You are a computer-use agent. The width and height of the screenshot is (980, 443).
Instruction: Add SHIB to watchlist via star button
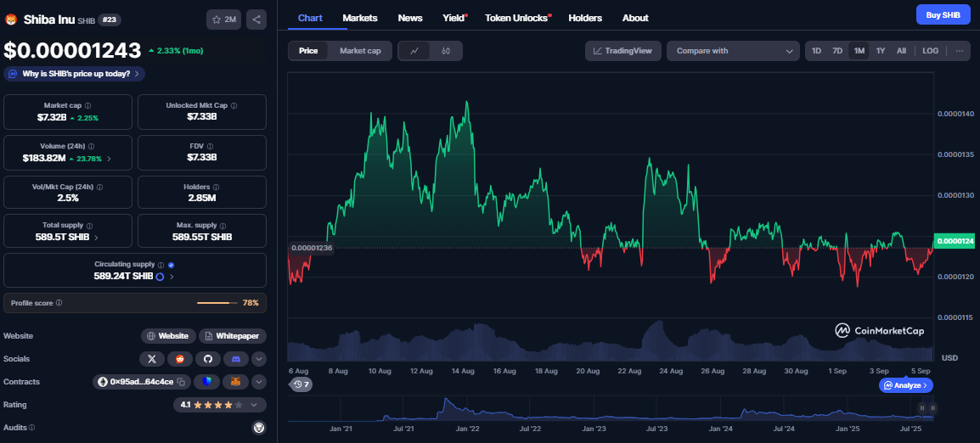pos(223,20)
